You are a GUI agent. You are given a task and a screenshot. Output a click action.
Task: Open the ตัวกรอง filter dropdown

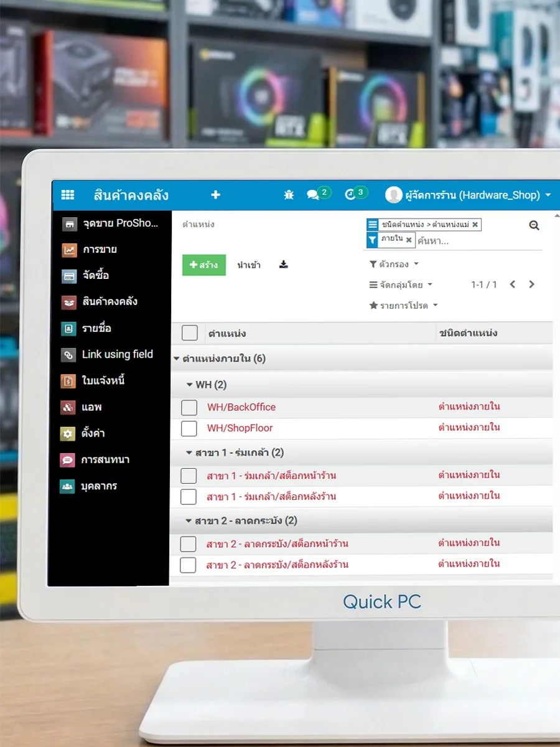click(394, 265)
